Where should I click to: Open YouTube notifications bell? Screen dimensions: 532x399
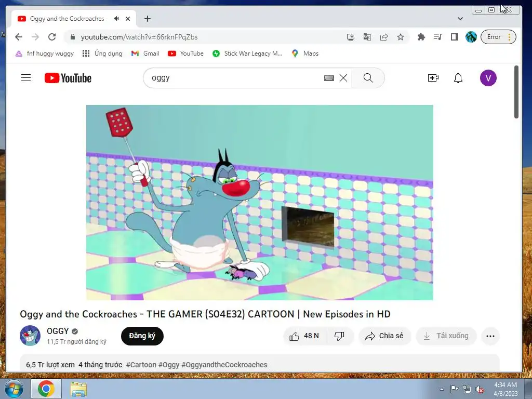(x=458, y=78)
